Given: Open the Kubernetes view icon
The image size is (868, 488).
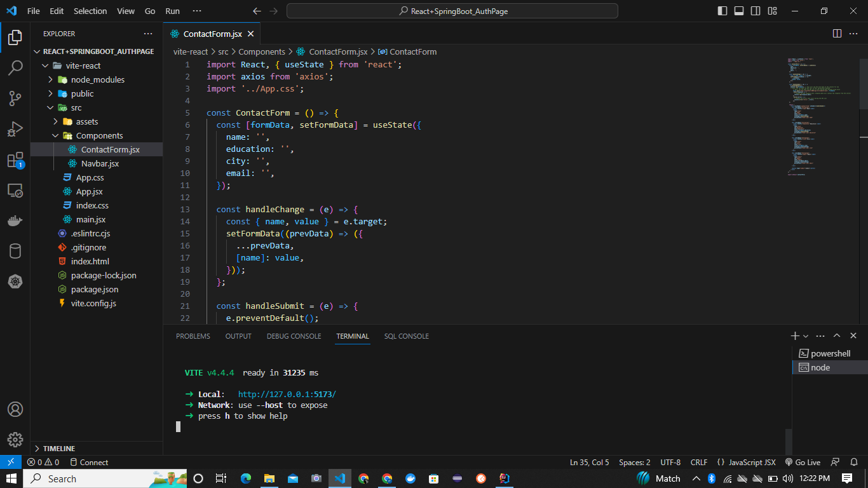Looking at the screenshot, I should coord(15,281).
